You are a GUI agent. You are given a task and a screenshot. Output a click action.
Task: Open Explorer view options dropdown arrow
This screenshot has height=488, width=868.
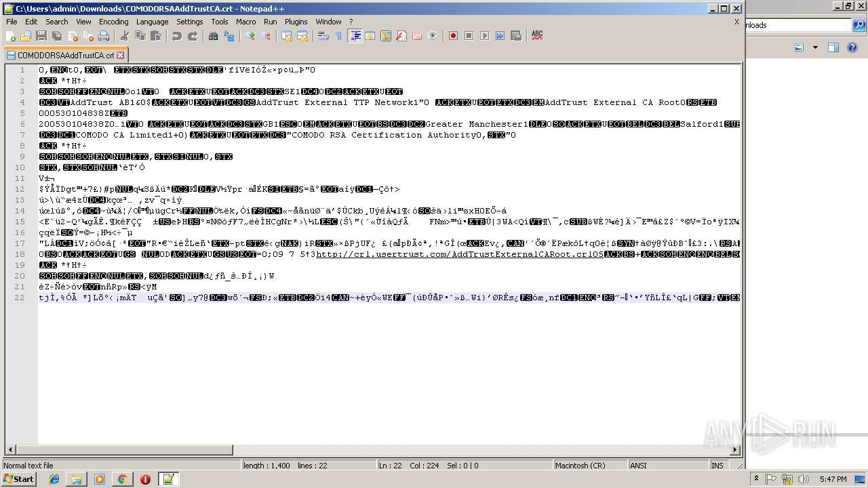pos(815,47)
